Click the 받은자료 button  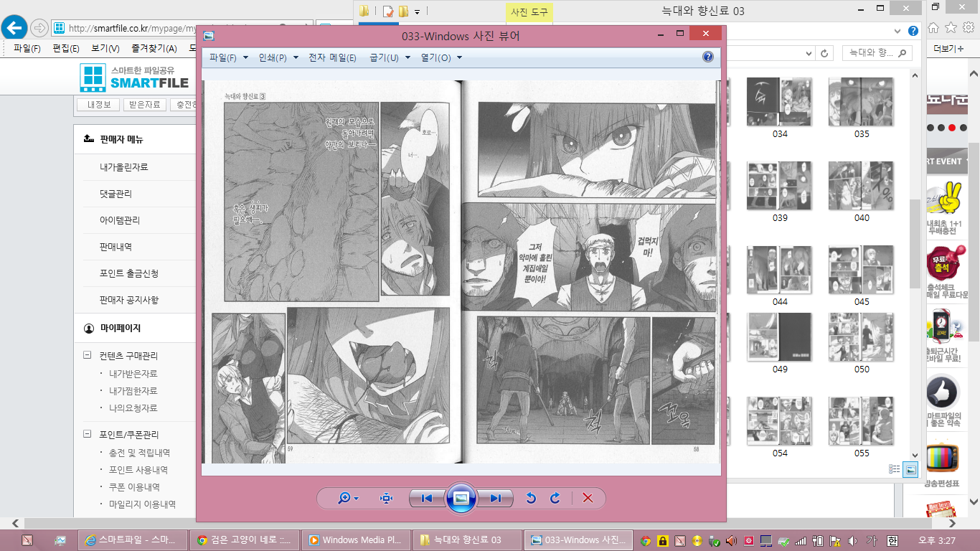(x=144, y=105)
